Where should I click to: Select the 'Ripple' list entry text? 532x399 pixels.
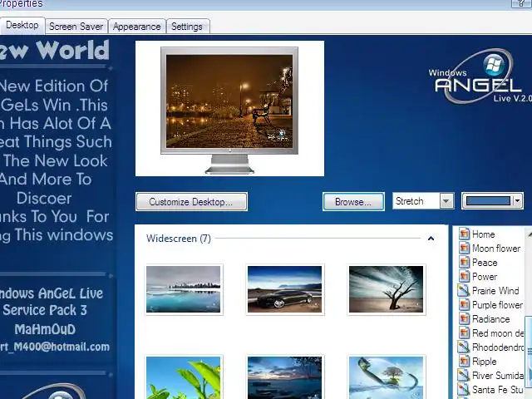[x=484, y=362]
